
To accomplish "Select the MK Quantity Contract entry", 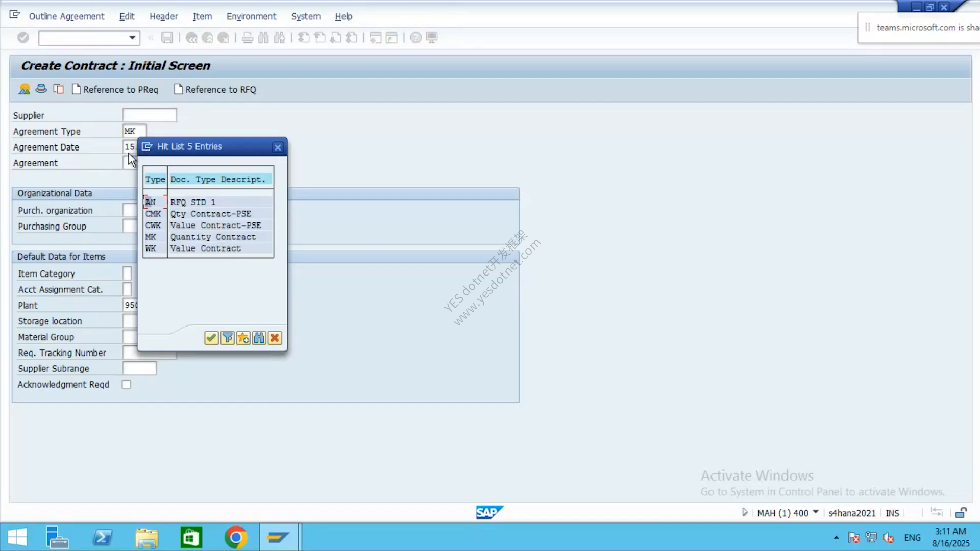I will pos(208,237).
